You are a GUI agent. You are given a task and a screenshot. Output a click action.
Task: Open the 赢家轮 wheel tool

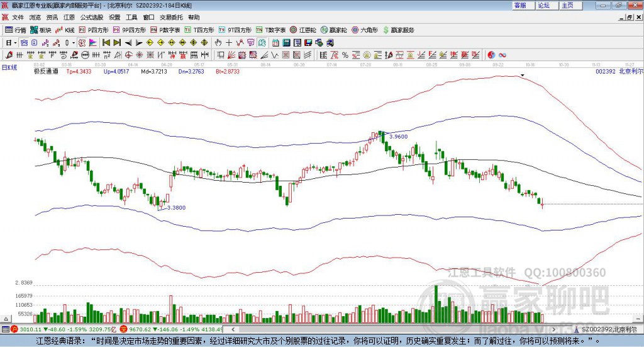point(334,30)
